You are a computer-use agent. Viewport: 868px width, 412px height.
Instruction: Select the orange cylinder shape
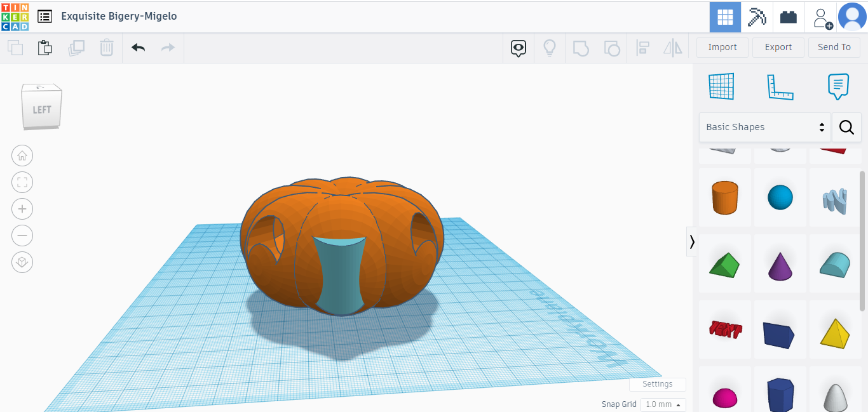point(724,197)
